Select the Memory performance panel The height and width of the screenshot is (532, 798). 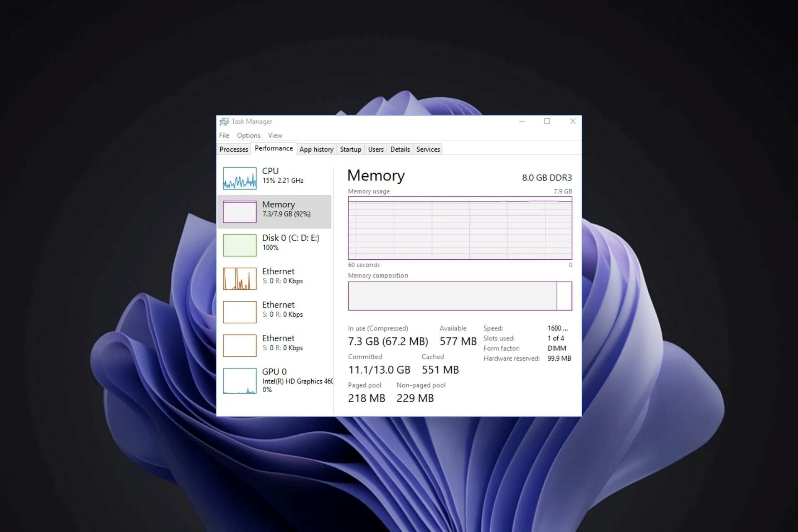(276, 208)
